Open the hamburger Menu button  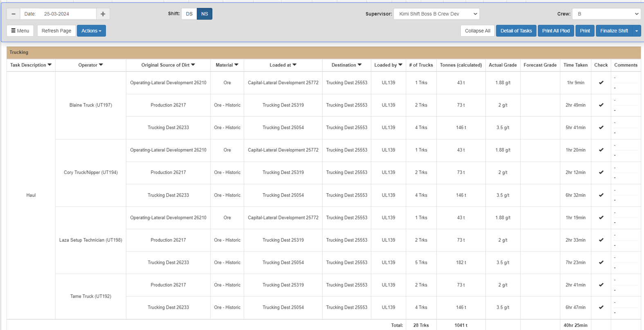[20, 31]
